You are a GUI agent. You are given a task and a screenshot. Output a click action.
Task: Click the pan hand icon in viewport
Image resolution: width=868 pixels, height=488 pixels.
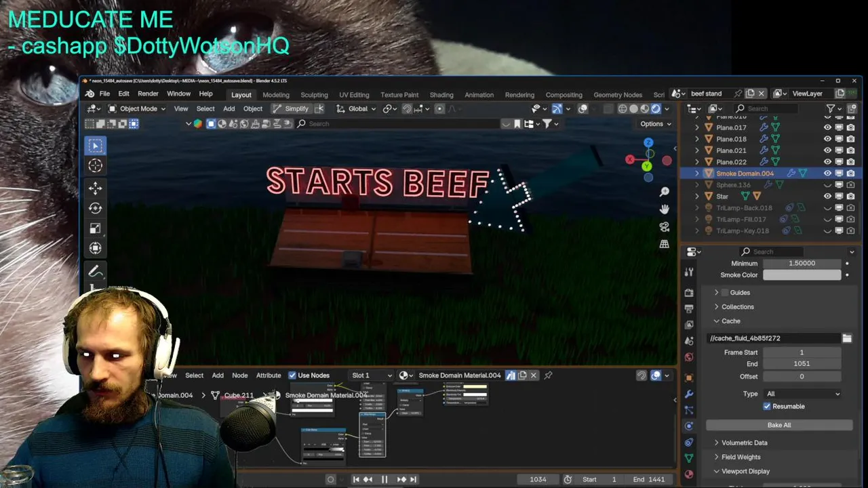[665, 209]
